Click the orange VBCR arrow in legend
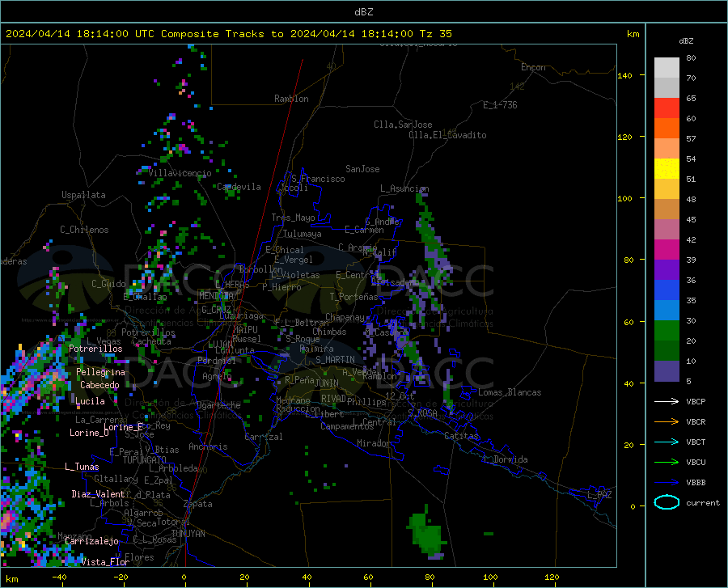The image size is (728, 588). [667, 422]
